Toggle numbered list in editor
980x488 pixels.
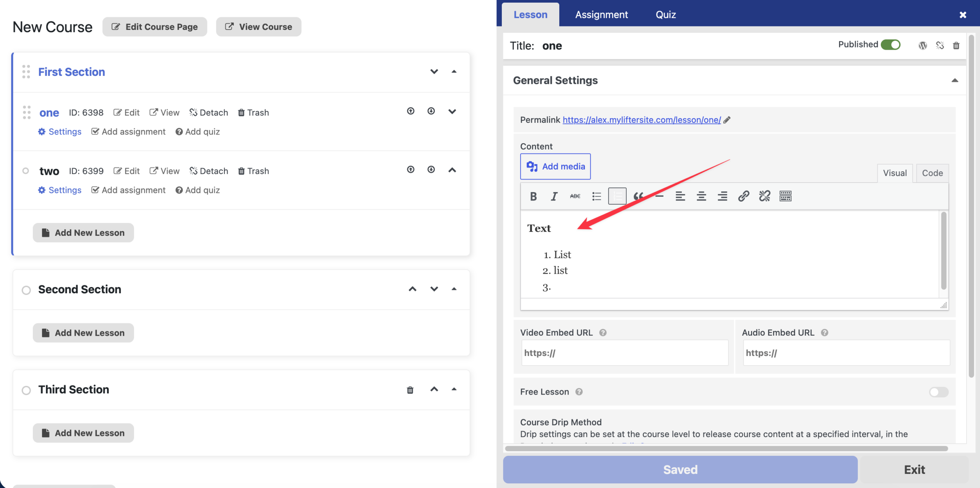coord(617,196)
